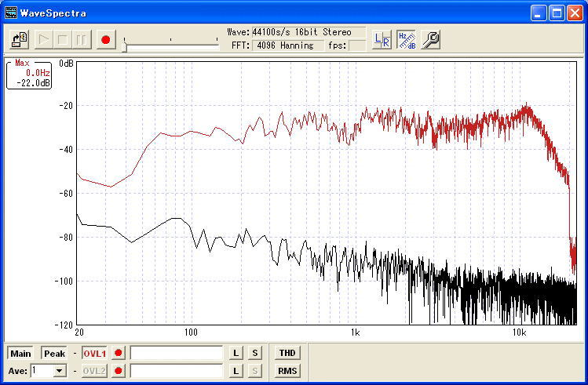Image resolution: width=588 pixels, height=385 pixels.
Task: Toggle the Peak hold button
Action: coord(54,353)
